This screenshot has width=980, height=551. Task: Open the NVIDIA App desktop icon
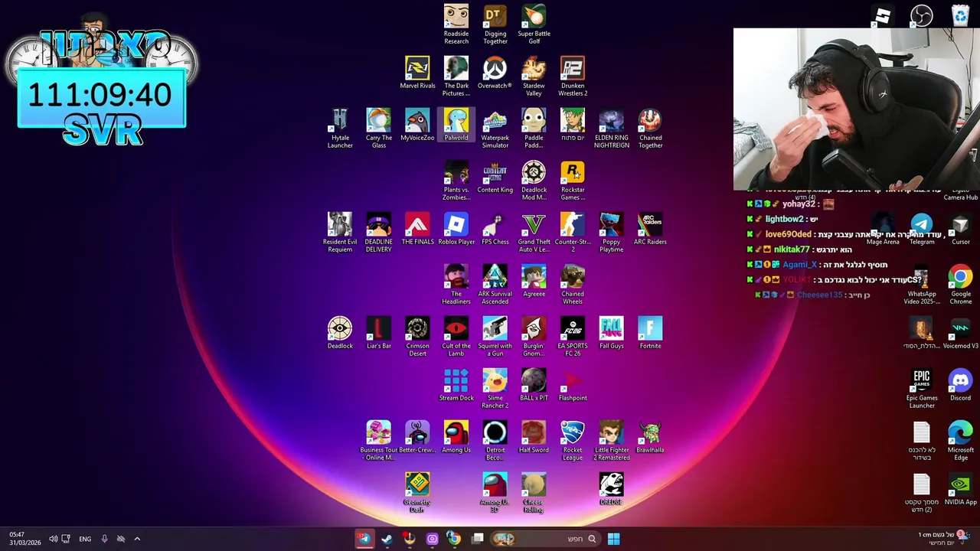960,489
